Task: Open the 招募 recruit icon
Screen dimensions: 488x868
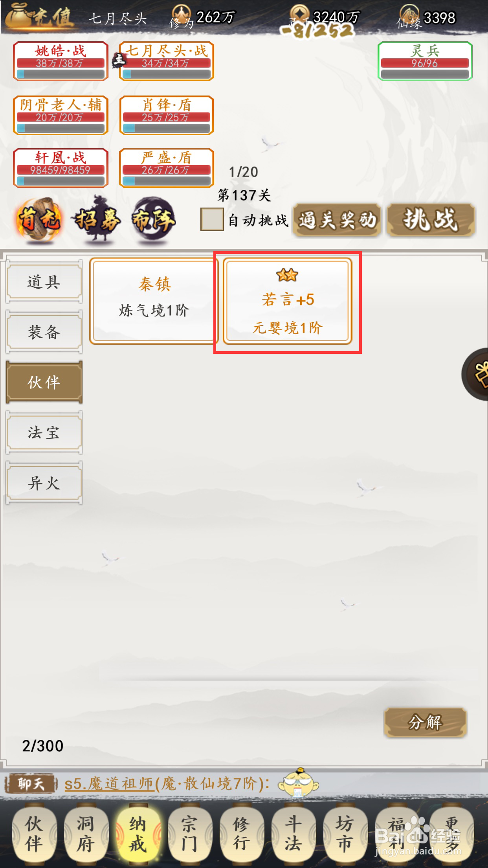Action: [x=97, y=219]
